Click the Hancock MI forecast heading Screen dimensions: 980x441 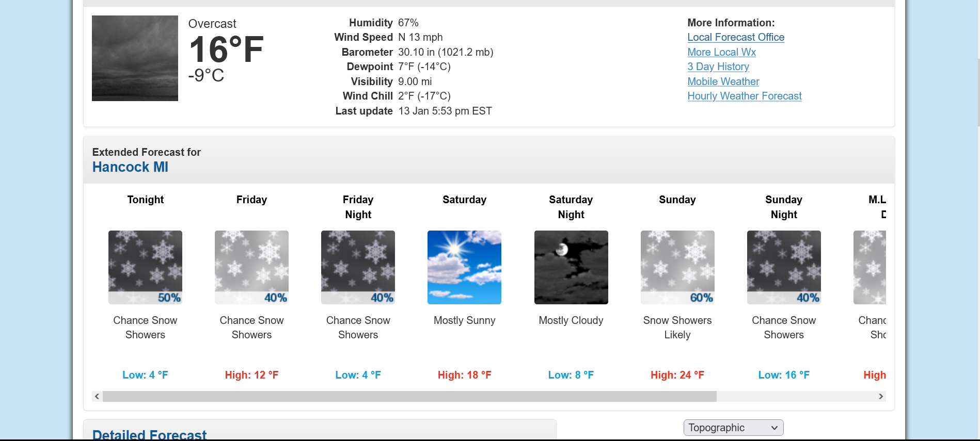click(x=130, y=167)
